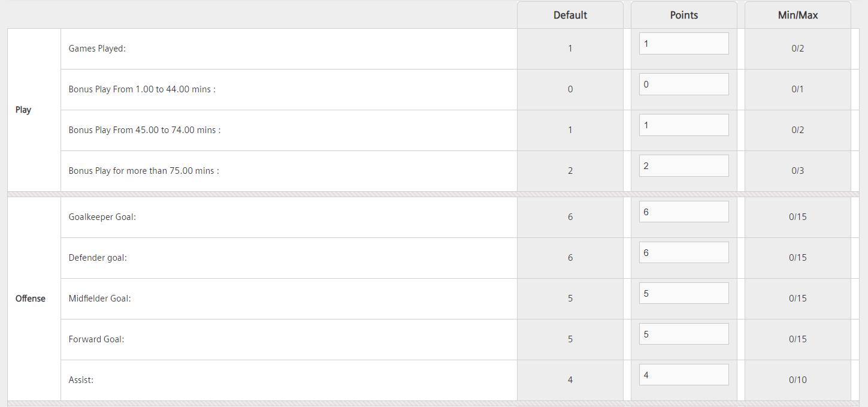Click the 0/10 min/max value for Assist
The height and width of the screenshot is (407, 868).
798,380
